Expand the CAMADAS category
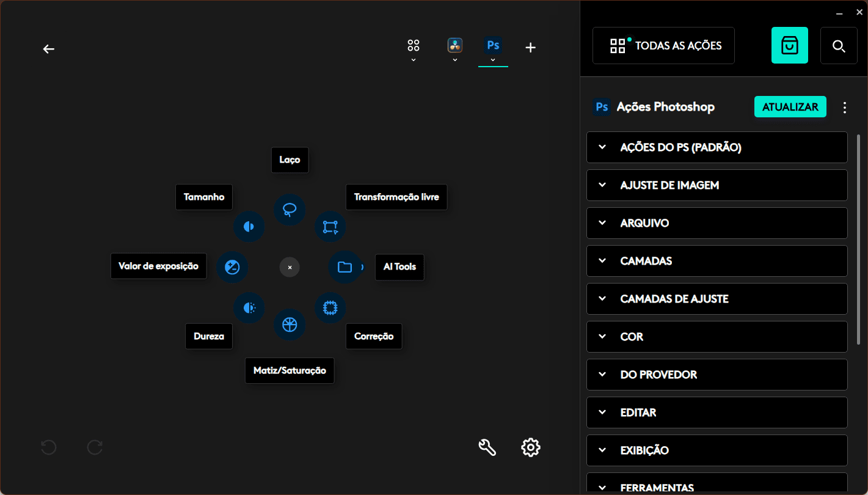The image size is (868, 495). coord(717,261)
